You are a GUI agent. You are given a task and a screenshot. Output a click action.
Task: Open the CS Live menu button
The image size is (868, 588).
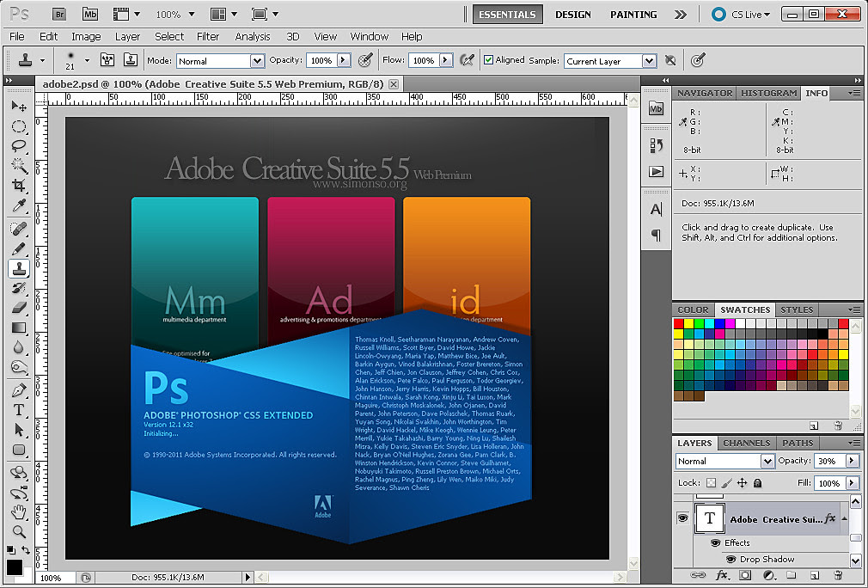[741, 15]
